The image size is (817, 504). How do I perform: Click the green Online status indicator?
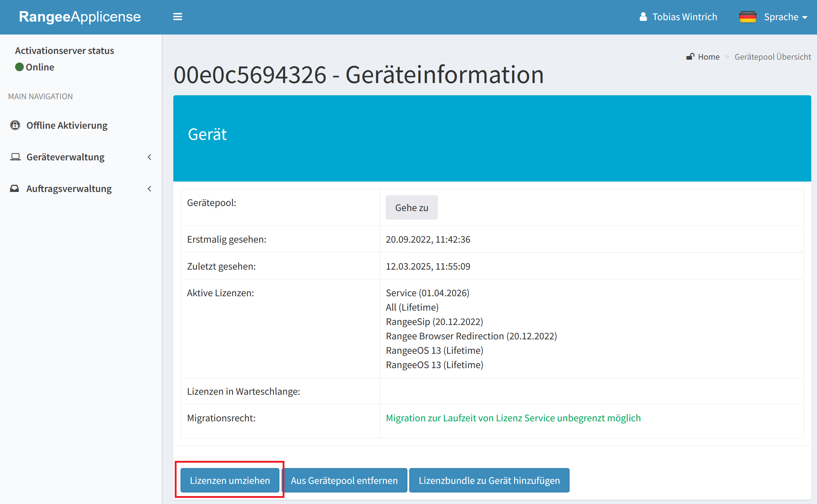[19, 67]
